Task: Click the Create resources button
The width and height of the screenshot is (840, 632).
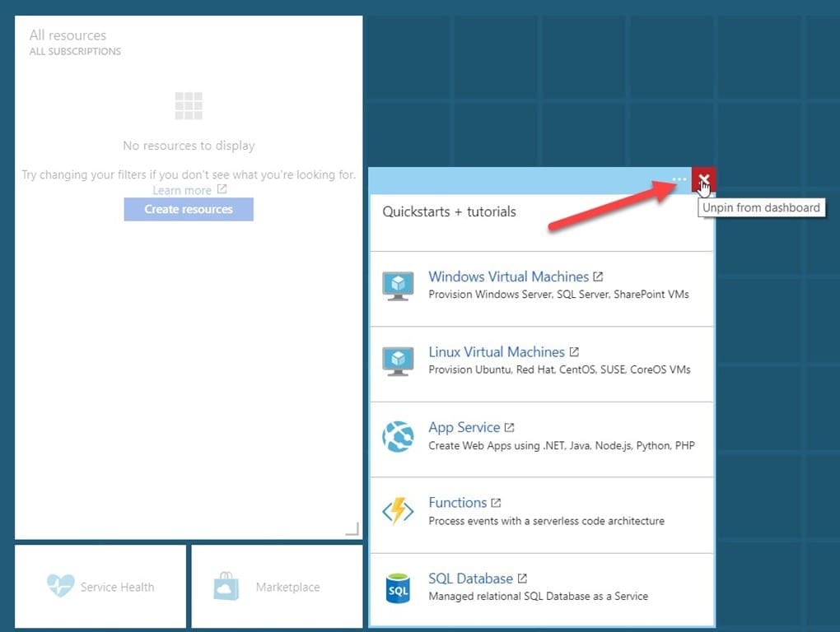Action: [x=189, y=209]
